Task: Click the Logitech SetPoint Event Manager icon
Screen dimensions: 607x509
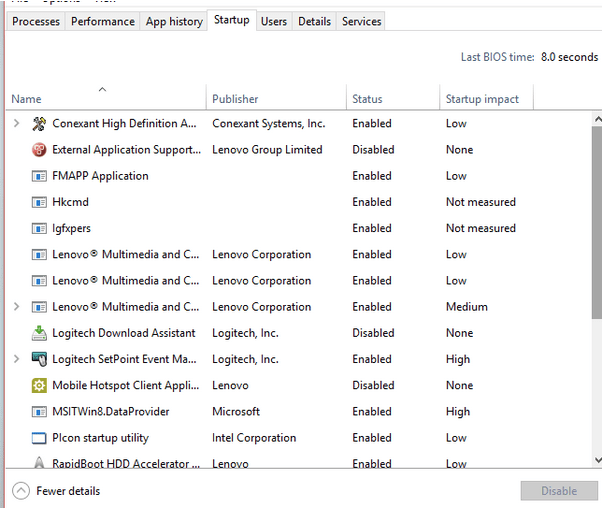Action: tap(39, 360)
